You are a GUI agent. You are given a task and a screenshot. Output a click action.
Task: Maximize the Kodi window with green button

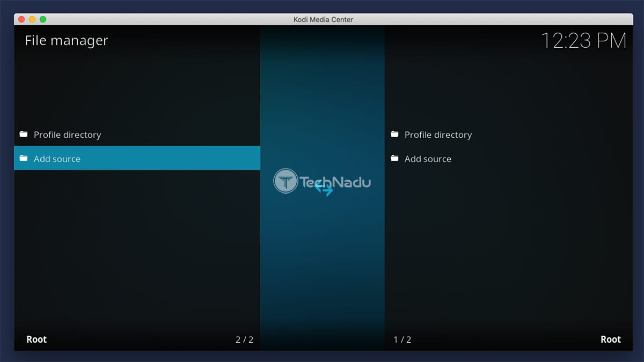coord(43,19)
